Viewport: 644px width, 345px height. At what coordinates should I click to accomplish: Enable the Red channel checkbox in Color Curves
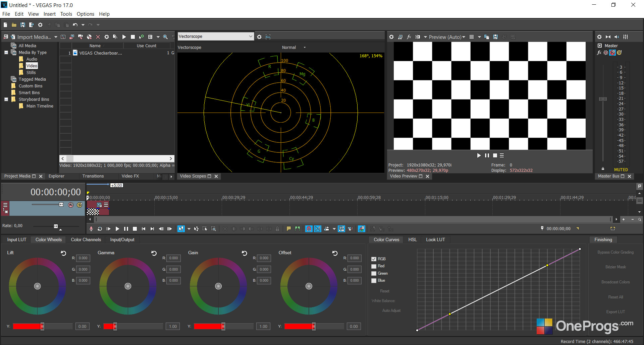coord(374,266)
